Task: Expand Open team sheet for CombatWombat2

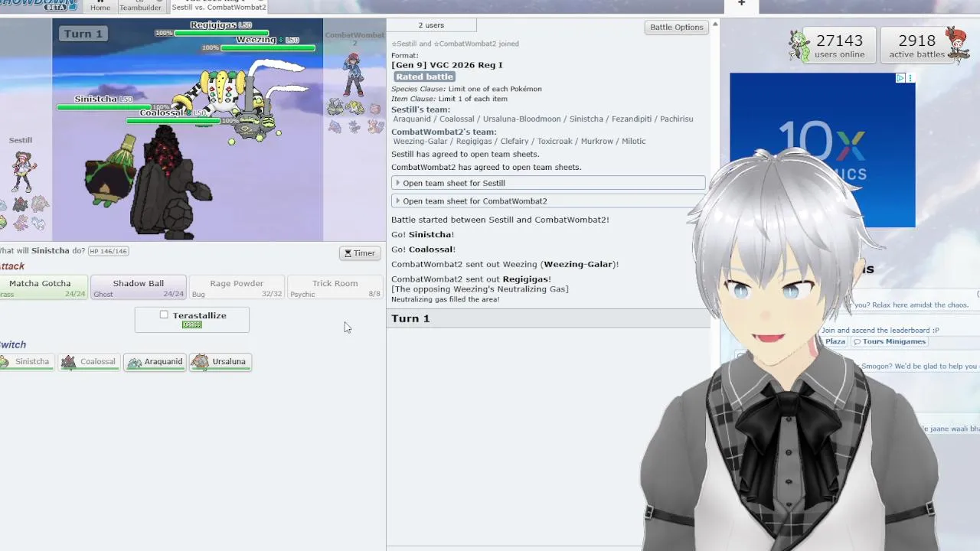Action: pos(548,201)
